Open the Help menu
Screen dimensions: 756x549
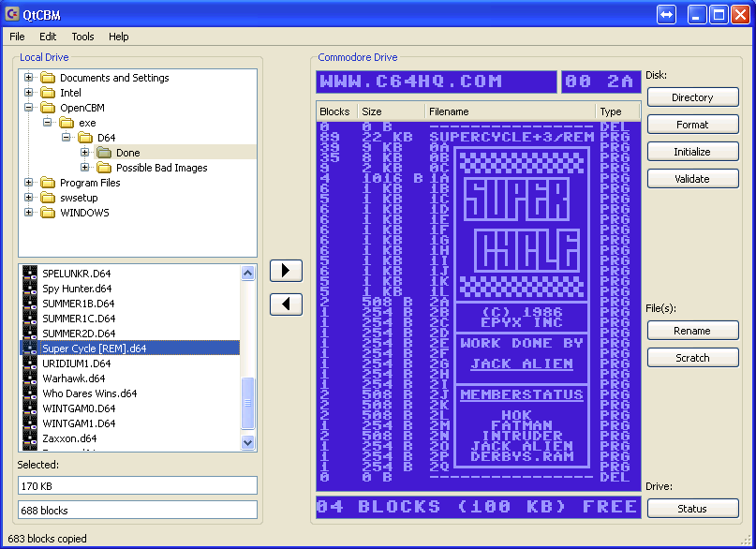point(119,37)
